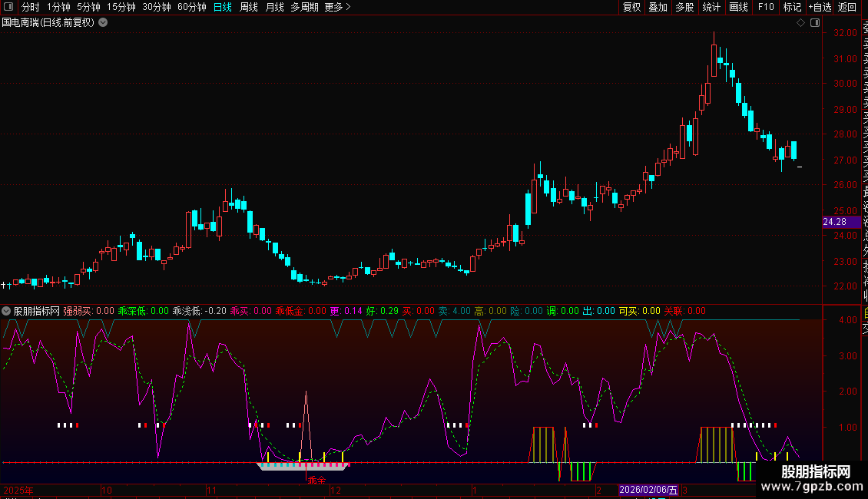This screenshot has width=868, height=499.
Task: Open the 画线 drawing tools
Action: point(738,7)
